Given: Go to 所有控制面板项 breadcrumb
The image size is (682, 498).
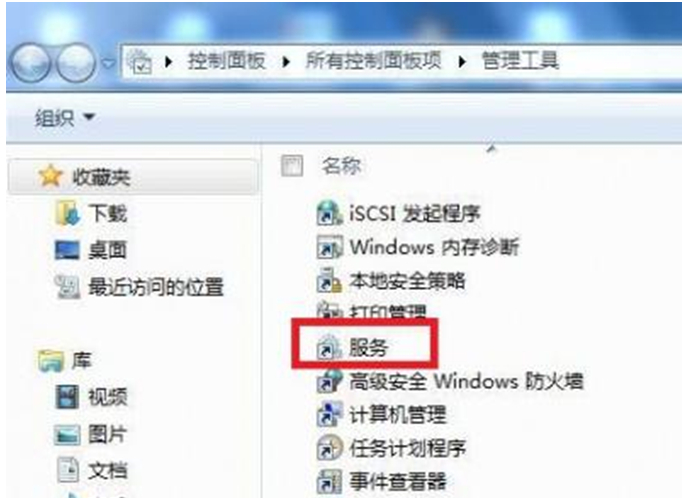Looking at the screenshot, I should pos(374,60).
